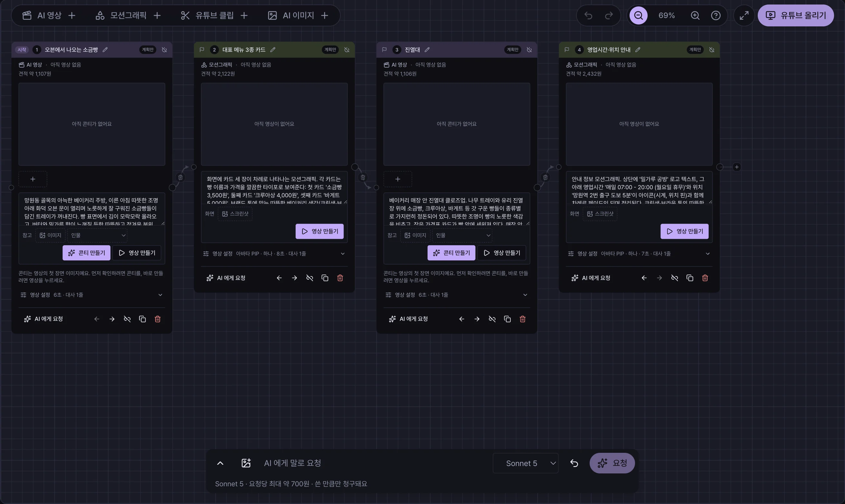Image resolution: width=845 pixels, height=504 pixels.
Task: Toggle mute icon on scene 4 header
Action: 712,50
